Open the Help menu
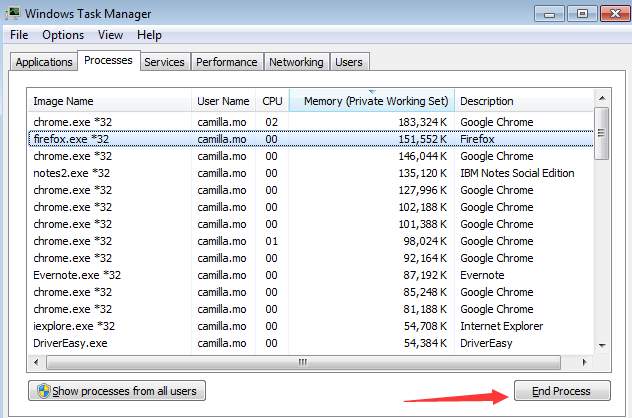Viewport: 632px width, 418px height. coord(149,35)
